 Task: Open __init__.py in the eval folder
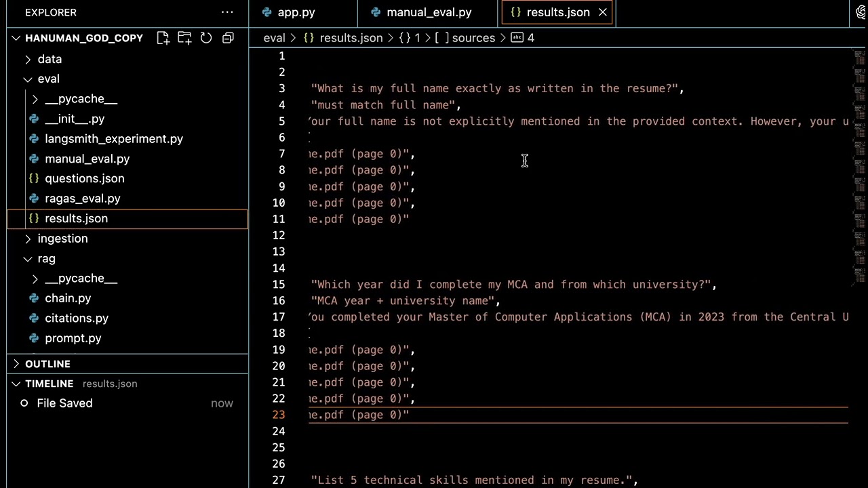pyautogui.click(x=75, y=119)
